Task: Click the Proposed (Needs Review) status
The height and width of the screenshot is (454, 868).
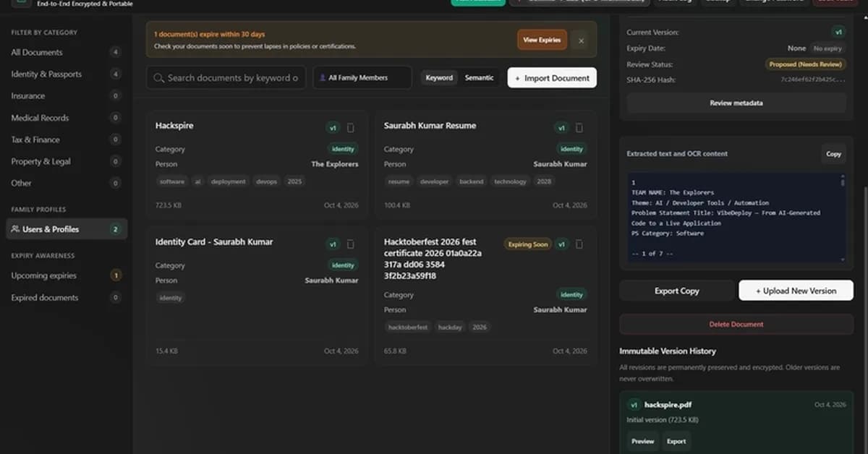Action: 805,64
